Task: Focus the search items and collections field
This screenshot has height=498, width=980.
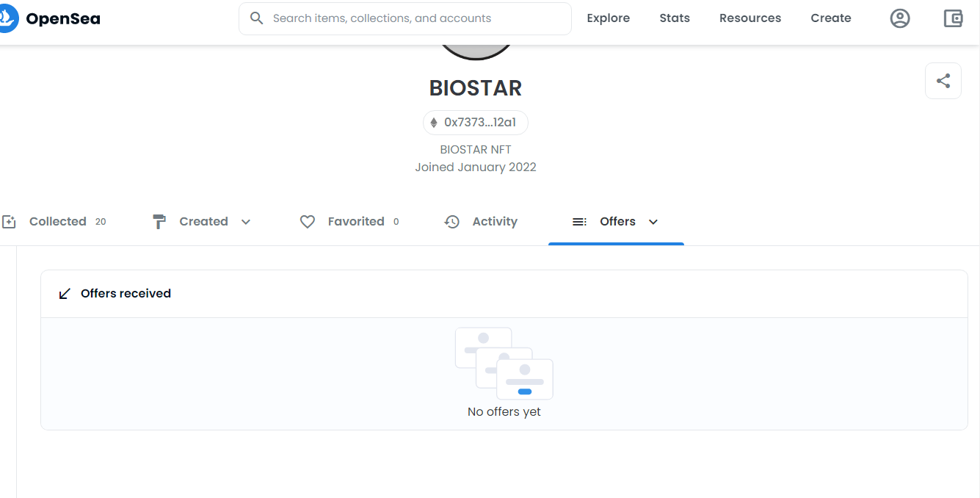Action: [404, 18]
